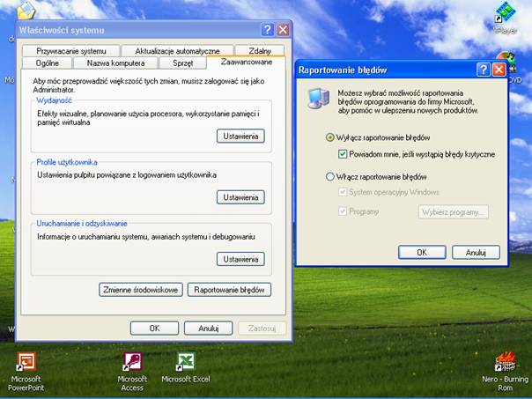Open the Sprzęt tab
The height and width of the screenshot is (399, 532).
tap(182, 63)
